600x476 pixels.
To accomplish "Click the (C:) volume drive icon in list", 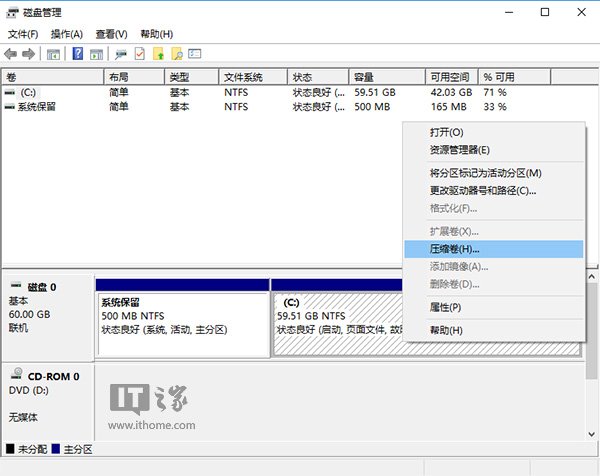I will point(10,93).
